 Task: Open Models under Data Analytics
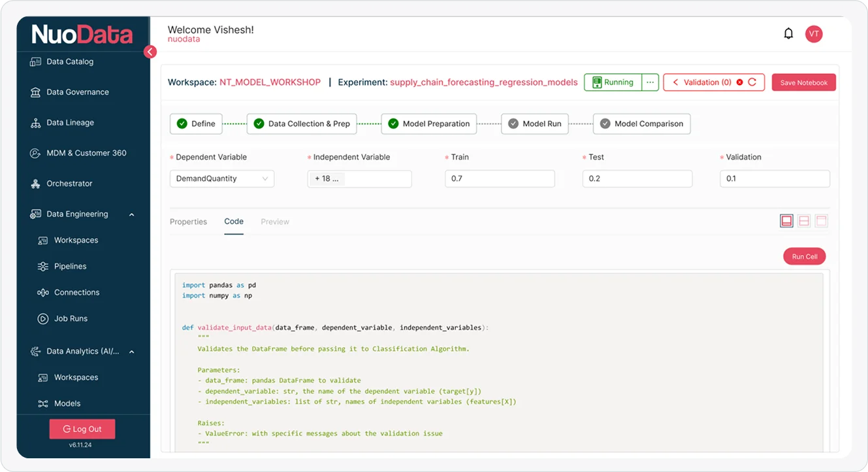[67, 404]
